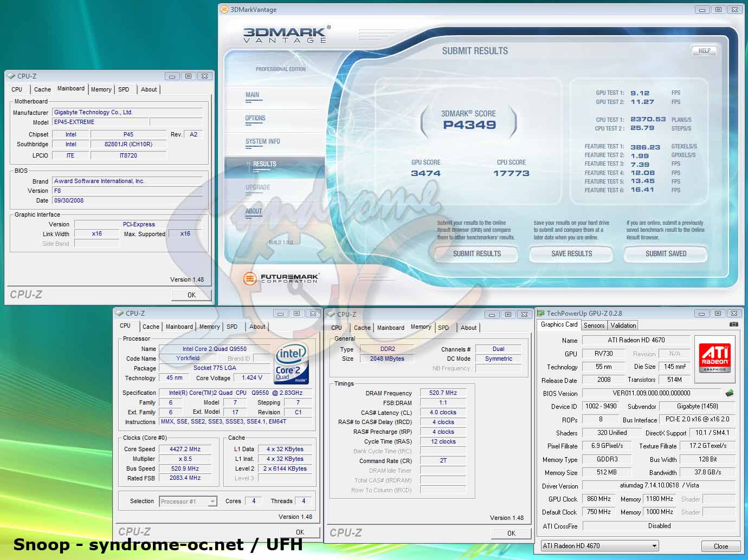Screen dimensions: 748x560
Task: Click the 3DMarkVantage title bar icon
Action: coord(225,9)
